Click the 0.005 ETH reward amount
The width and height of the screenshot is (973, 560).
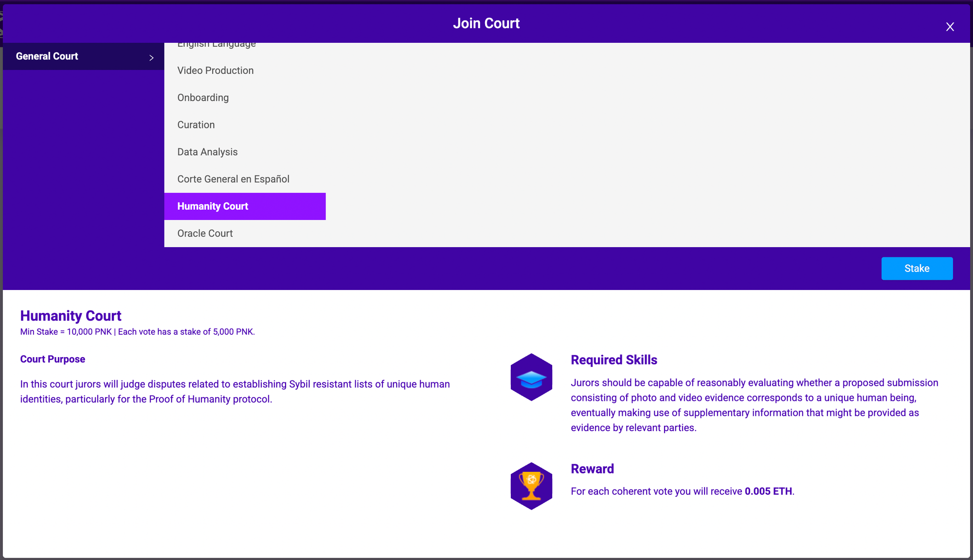pos(768,491)
